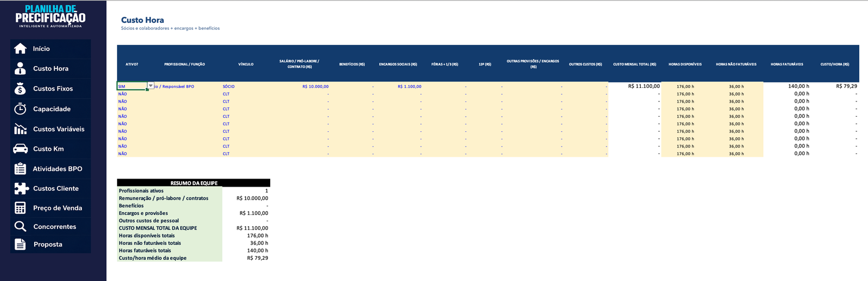
Task: Select the Concorrentes sidebar label
Action: pos(55,227)
